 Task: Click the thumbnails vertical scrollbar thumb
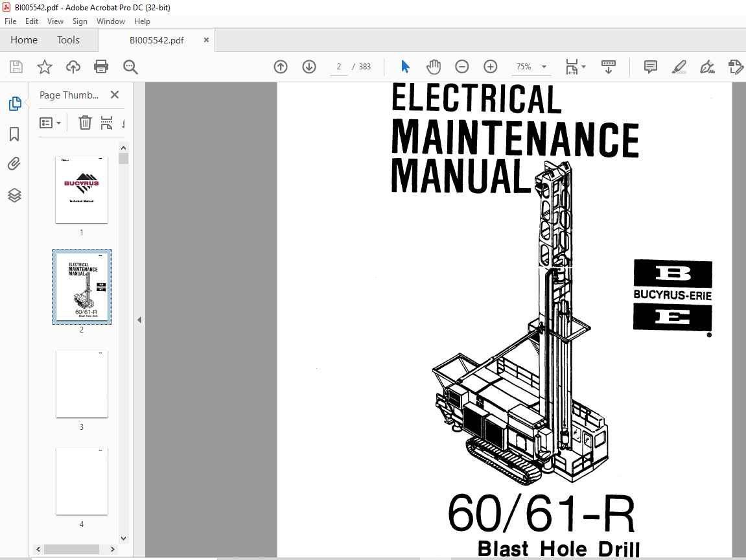[123, 158]
